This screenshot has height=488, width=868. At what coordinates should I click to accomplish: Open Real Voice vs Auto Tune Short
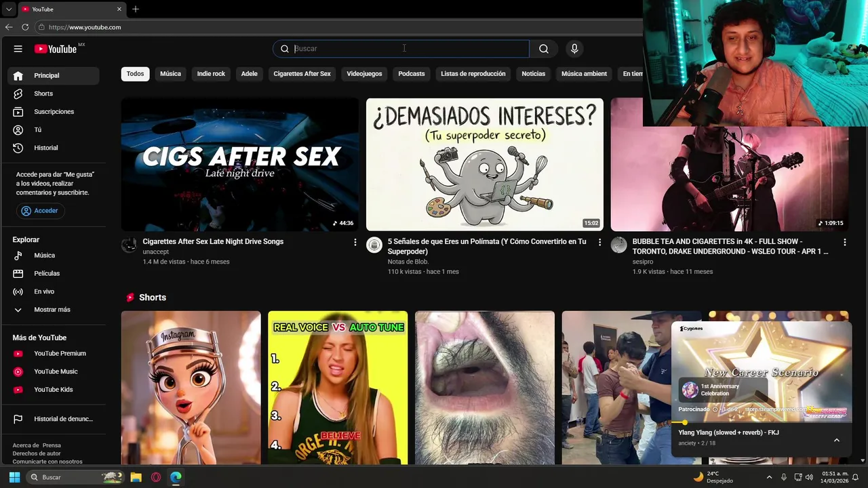point(338,388)
